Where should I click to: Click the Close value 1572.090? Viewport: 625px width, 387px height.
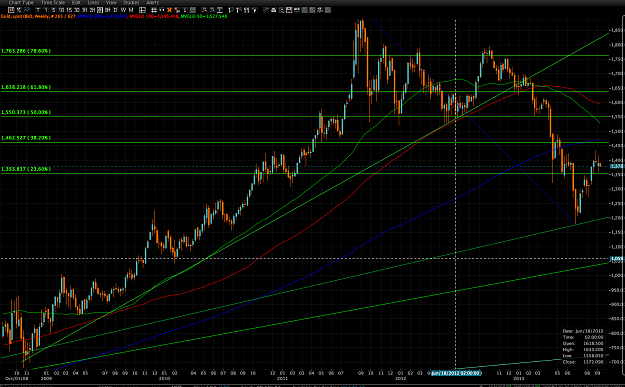point(593,362)
